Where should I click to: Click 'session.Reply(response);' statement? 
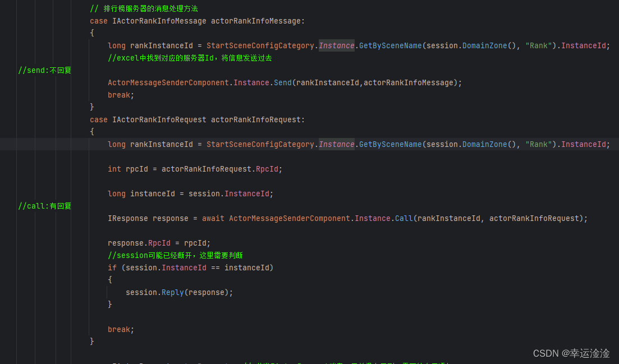point(179,292)
